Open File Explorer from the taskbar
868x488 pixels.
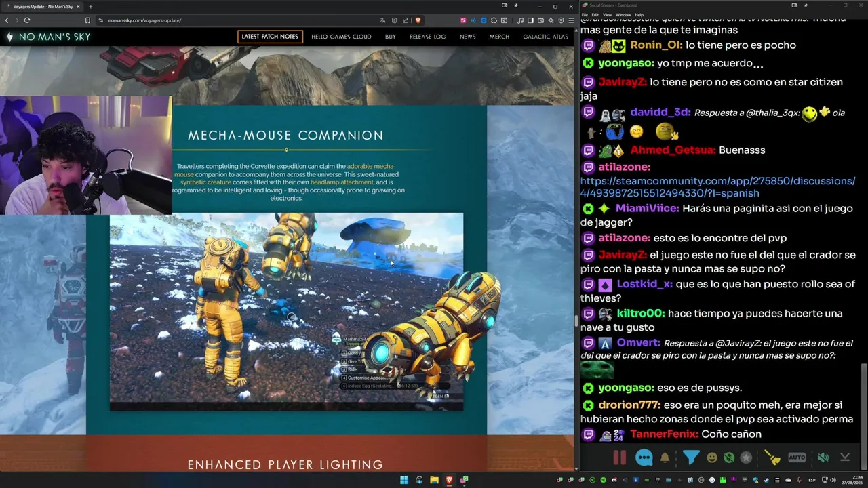tap(434, 480)
